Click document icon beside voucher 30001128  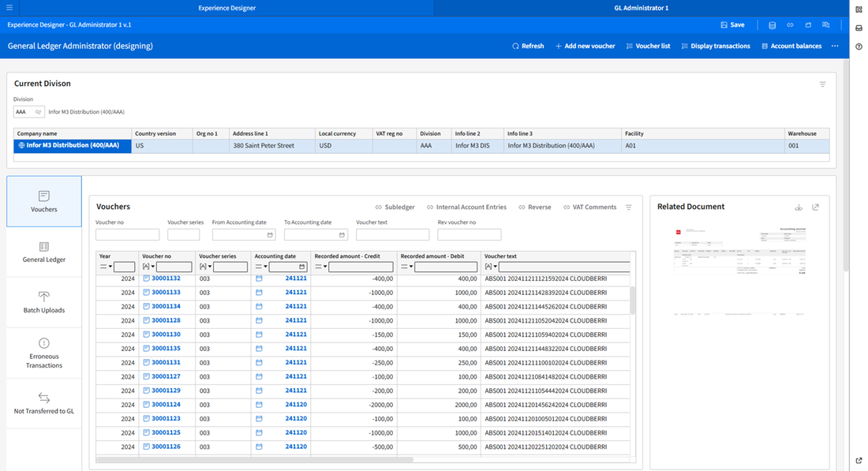146,320
